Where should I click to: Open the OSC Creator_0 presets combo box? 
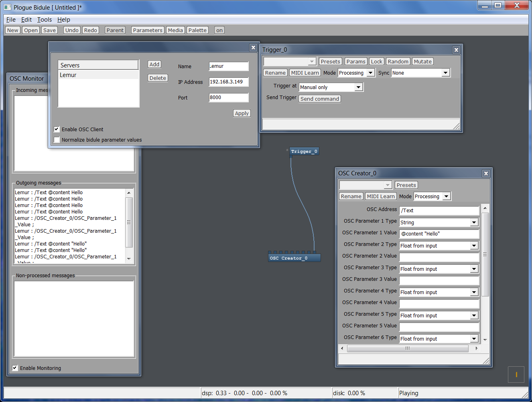pyautogui.click(x=365, y=185)
